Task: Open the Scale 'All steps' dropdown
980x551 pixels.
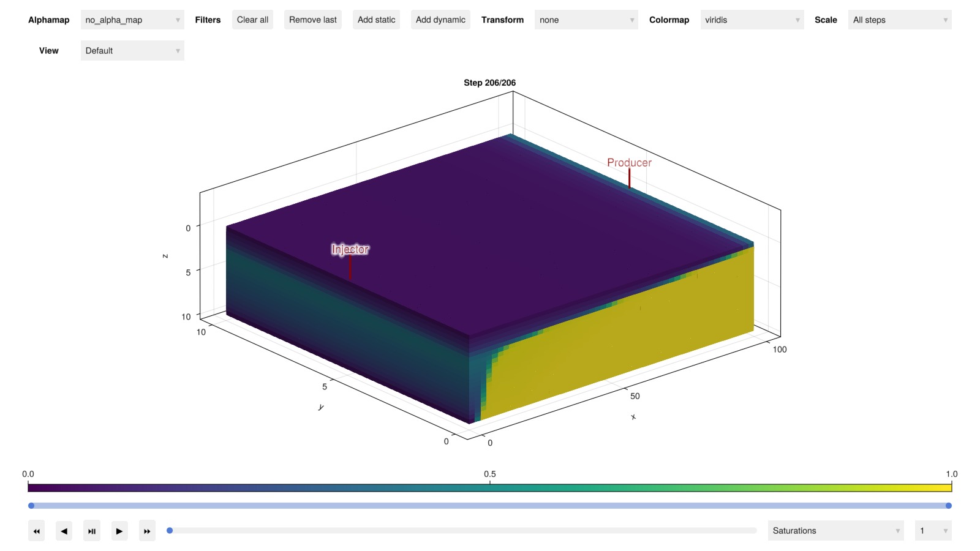Action: (899, 20)
